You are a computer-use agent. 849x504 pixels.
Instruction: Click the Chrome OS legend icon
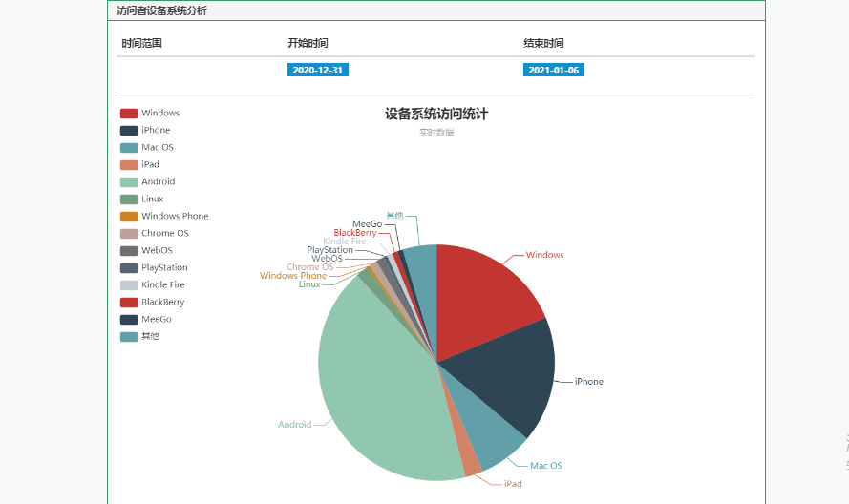click(129, 233)
